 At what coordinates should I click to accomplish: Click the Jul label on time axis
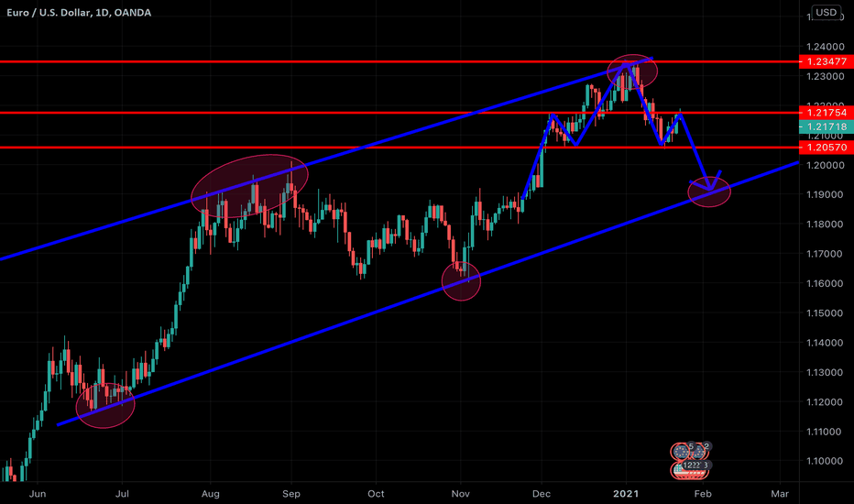pyautogui.click(x=122, y=494)
